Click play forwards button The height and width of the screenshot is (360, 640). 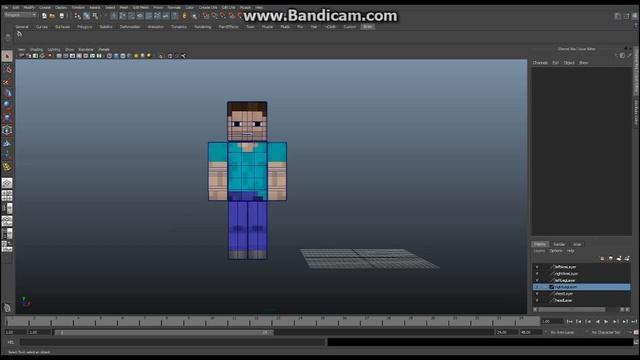(606, 322)
